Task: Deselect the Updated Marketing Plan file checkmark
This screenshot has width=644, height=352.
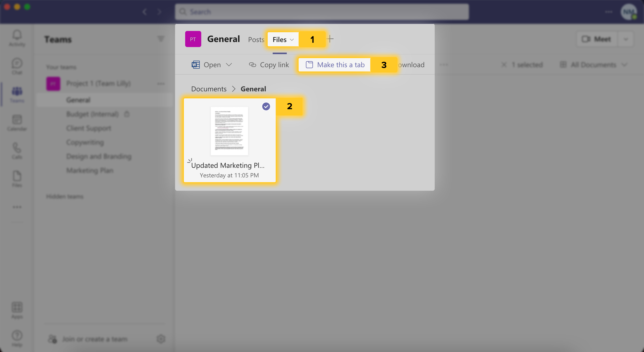Action: 266,106
